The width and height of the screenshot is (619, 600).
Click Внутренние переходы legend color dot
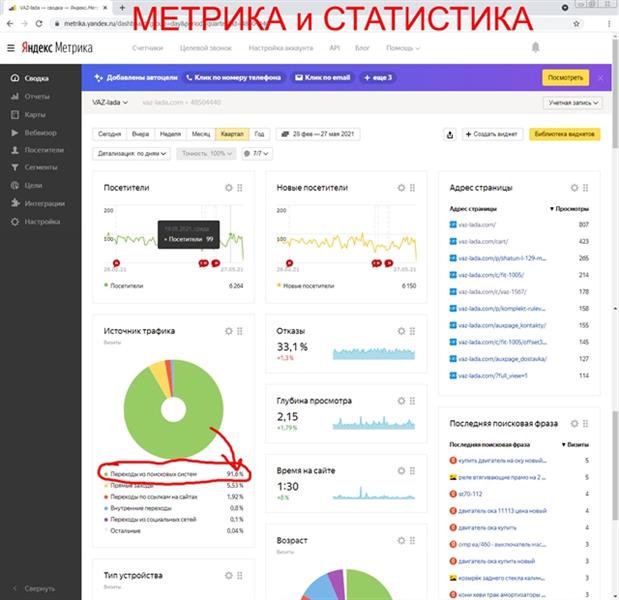pos(106,508)
